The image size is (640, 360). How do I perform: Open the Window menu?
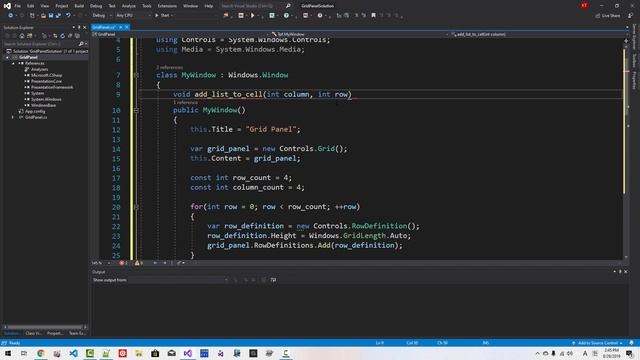tap(190, 6)
